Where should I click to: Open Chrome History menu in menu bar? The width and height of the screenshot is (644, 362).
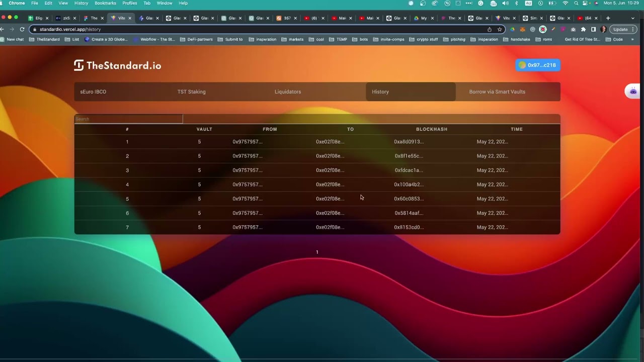(81, 3)
